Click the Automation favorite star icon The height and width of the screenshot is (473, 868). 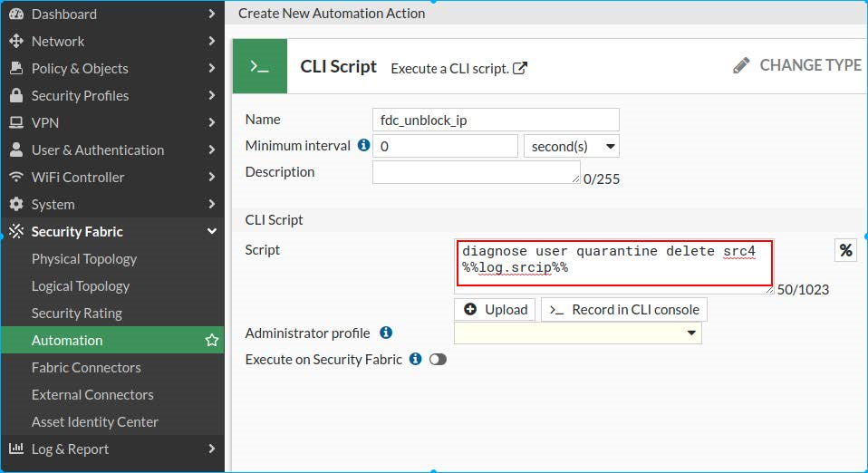tap(212, 341)
